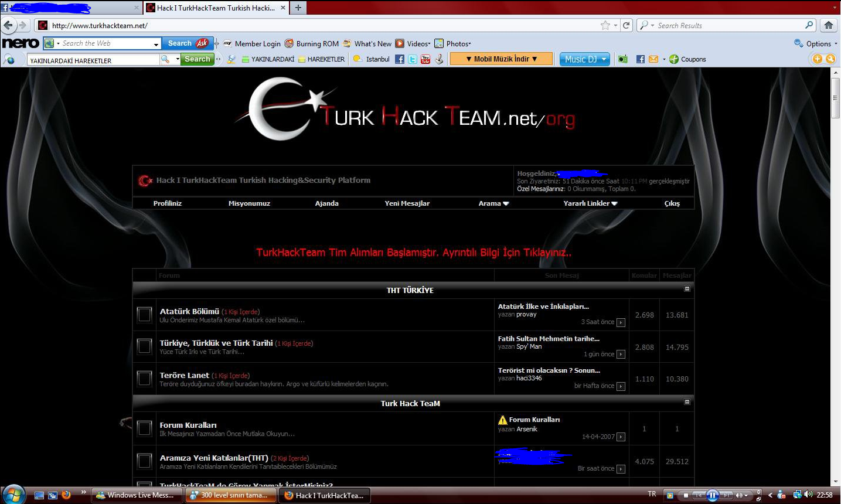Click the blue Ask Search button
Image resolution: width=841 pixels, height=504 pixels.
pos(187,43)
